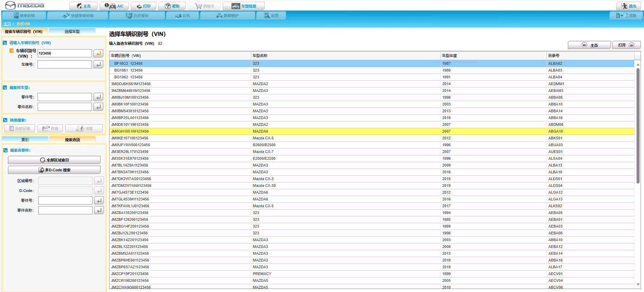Open 数据维护 data maintenance menu
This screenshot has height=292, width=644.
pos(227,16)
